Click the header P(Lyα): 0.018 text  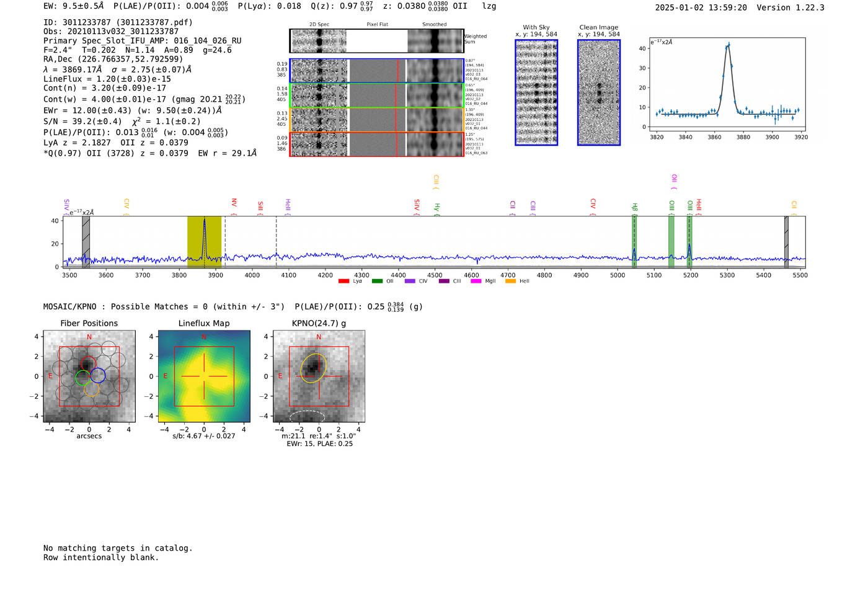pos(270,6)
